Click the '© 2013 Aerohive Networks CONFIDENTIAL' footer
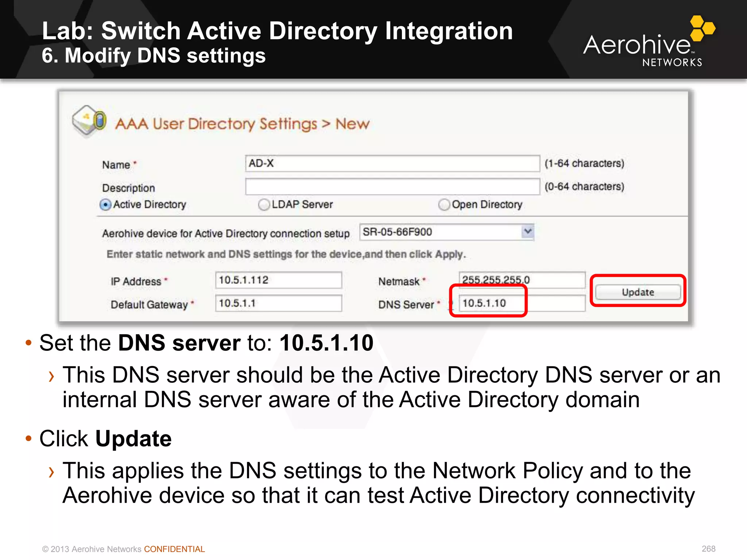 point(123,549)
